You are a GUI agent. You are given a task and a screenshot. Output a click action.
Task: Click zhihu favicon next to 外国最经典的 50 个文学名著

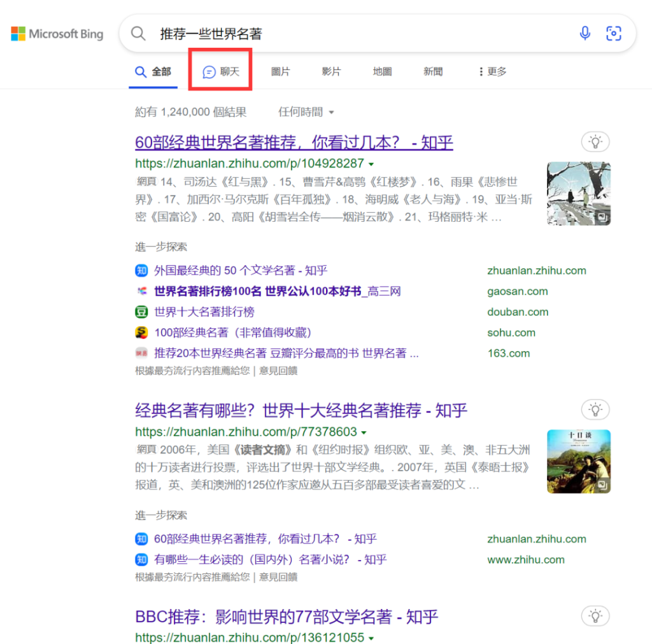pos(141,271)
